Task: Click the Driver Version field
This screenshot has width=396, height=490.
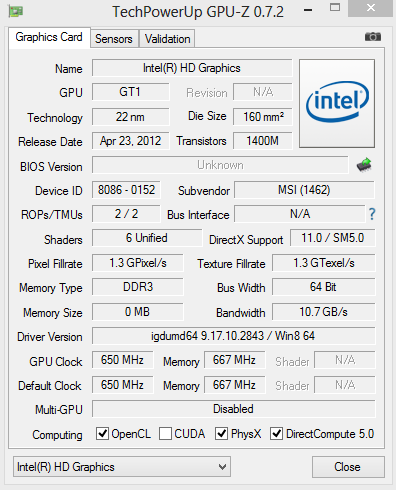Action: [233, 336]
